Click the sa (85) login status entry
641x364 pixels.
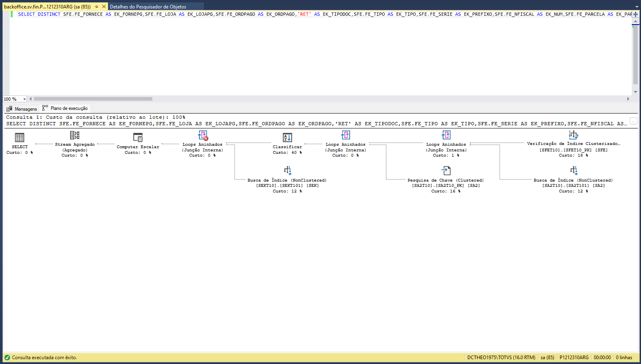547,358
